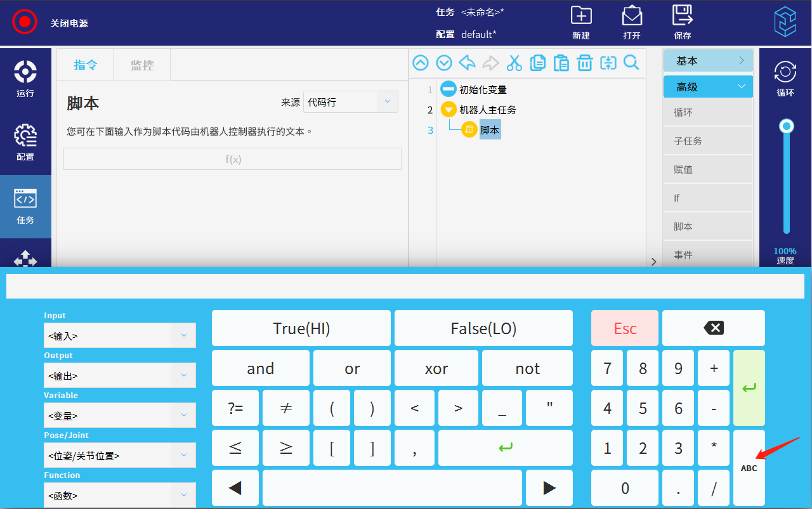Click the cut (scissors) icon in the task toolbar
Screen dimensions: 812x509
(514, 63)
